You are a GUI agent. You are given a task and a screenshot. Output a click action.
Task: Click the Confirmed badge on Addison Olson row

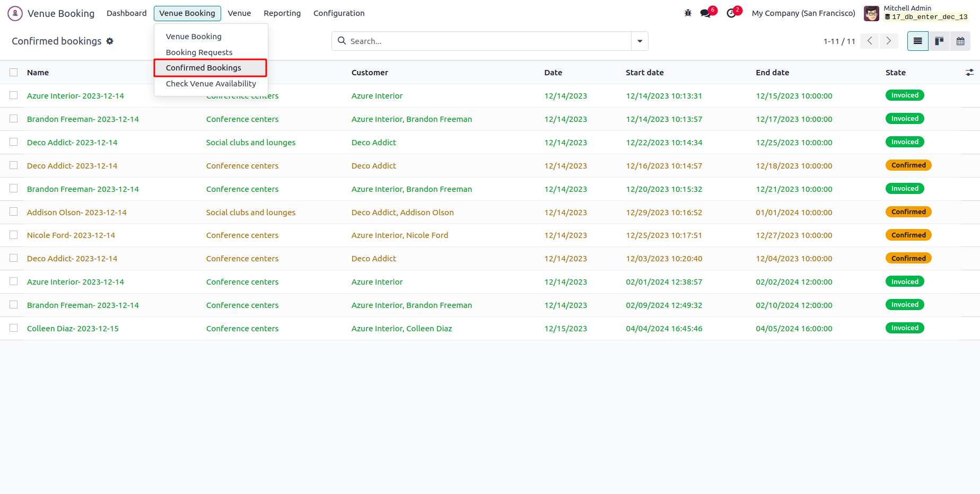pos(908,211)
